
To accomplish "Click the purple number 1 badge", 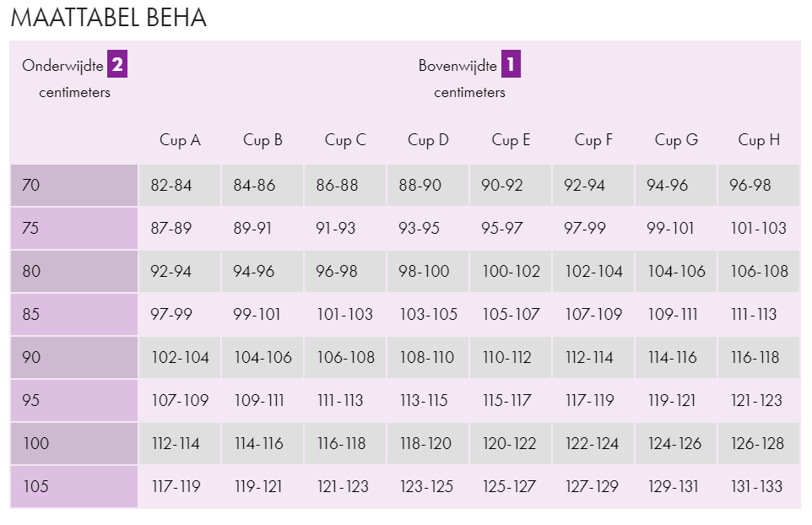I will (511, 64).
